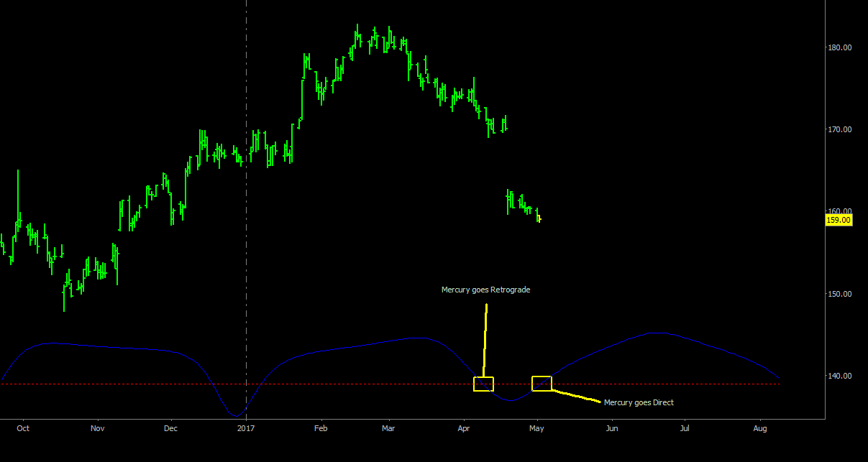Select the 180.00 price axis label
The image size is (868, 462).
click(840, 47)
